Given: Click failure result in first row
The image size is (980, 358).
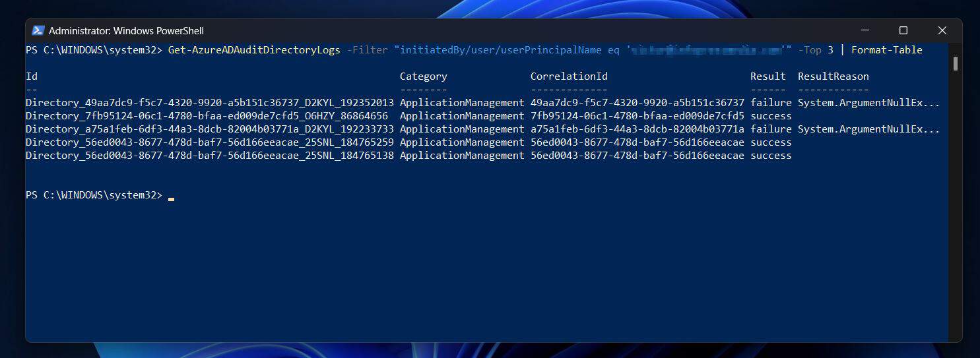Looking at the screenshot, I should tap(771, 103).
